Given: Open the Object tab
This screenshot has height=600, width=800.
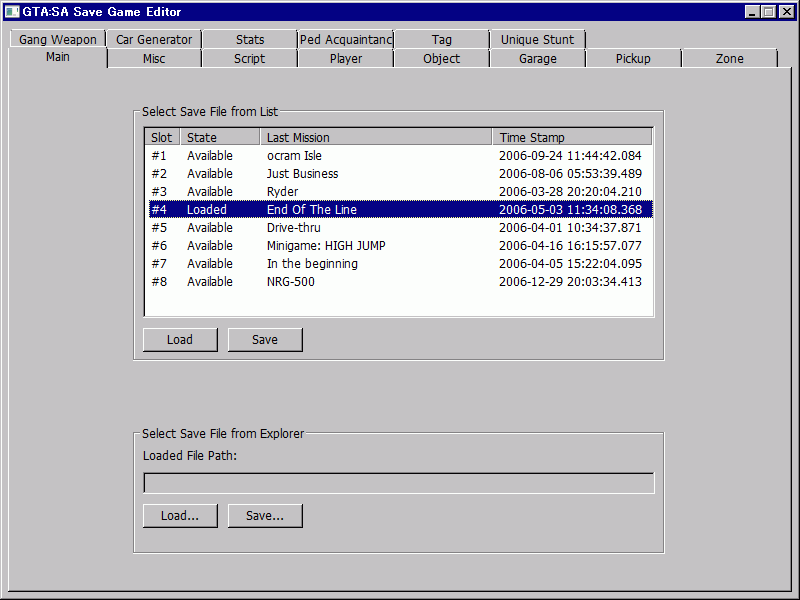Looking at the screenshot, I should [441, 59].
